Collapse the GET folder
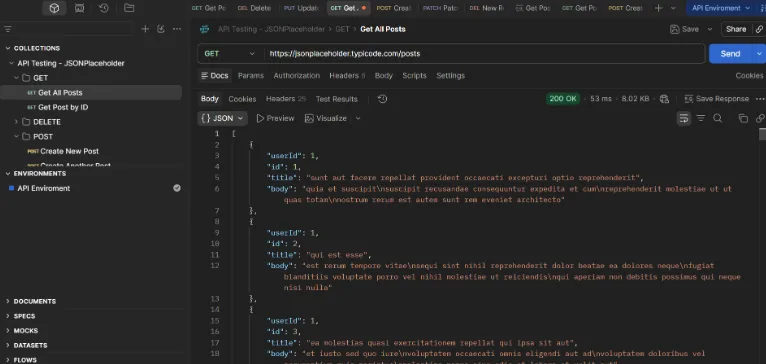The image size is (766, 364). pyautogui.click(x=16, y=78)
